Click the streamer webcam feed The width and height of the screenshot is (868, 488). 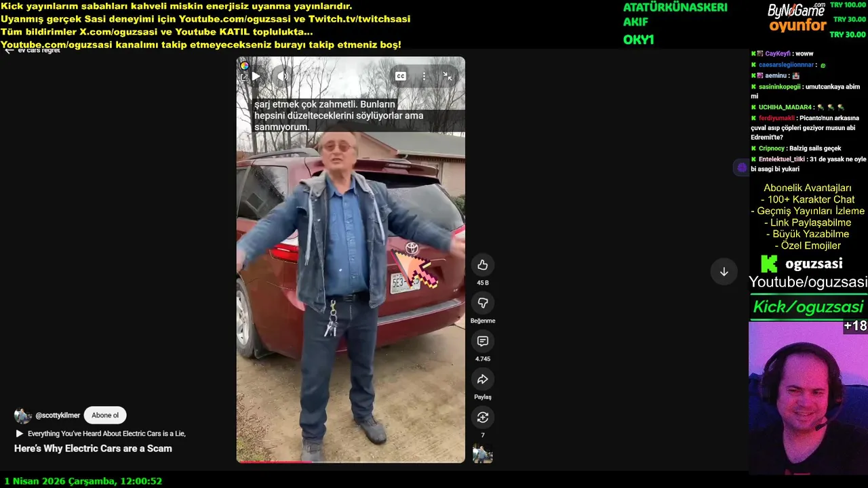tap(808, 397)
